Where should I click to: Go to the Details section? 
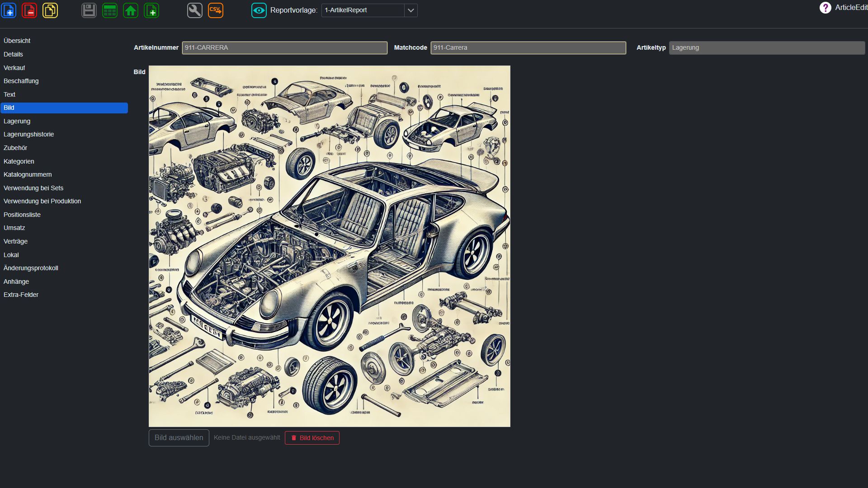coord(64,54)
